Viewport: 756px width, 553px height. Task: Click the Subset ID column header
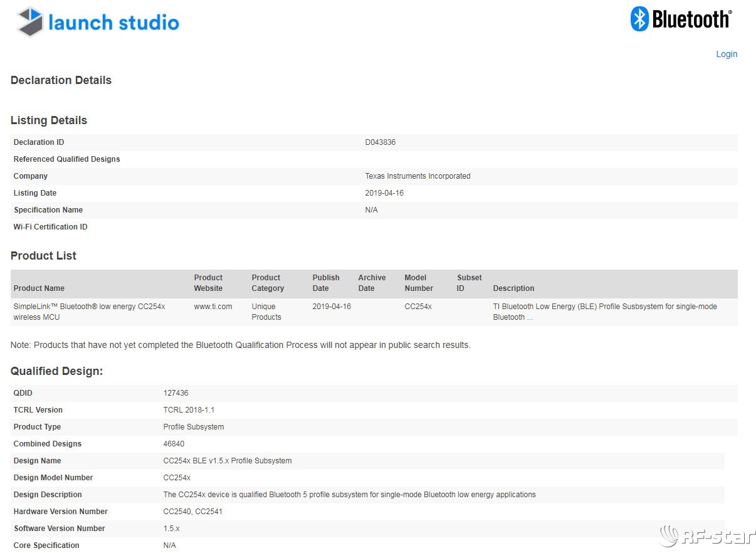click(x=470, y=283)
